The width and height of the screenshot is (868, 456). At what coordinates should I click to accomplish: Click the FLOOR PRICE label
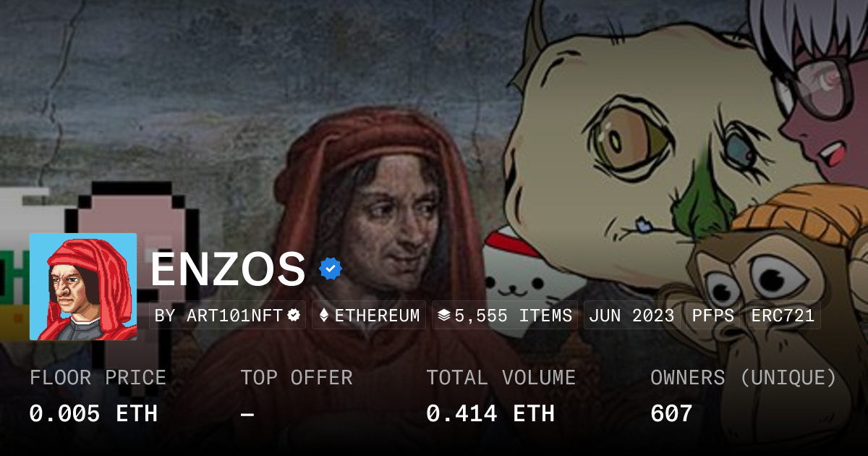tap(98, 378)
